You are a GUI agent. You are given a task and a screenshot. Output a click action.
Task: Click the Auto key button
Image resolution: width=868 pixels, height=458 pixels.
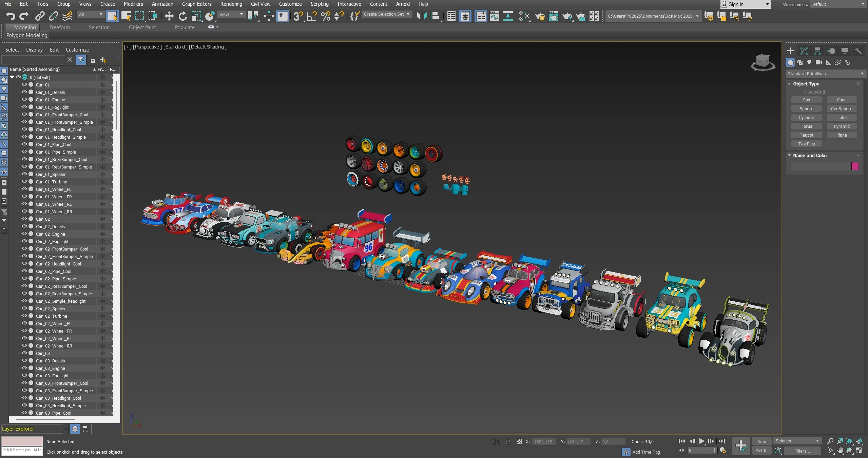coord(761,441)
